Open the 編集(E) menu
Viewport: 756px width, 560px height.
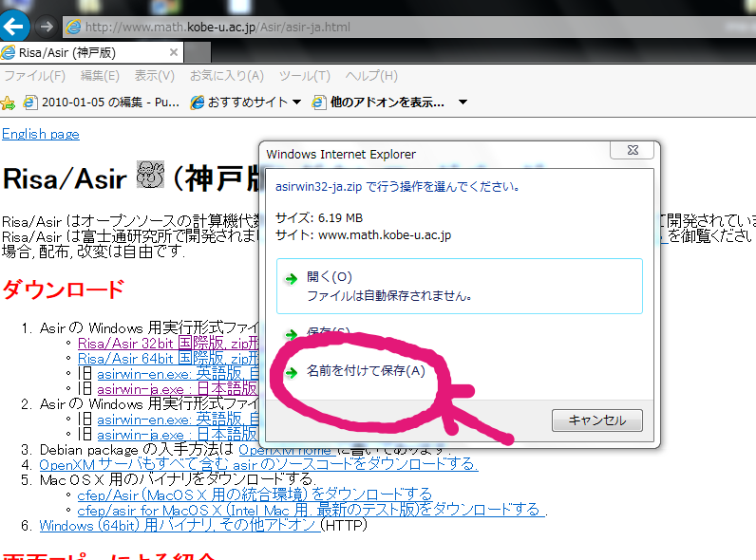tap(100, 76)
